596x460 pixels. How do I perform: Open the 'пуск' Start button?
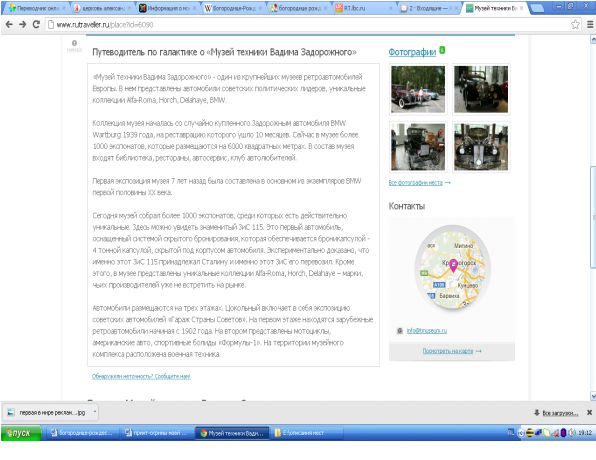(x=21, y=433)
